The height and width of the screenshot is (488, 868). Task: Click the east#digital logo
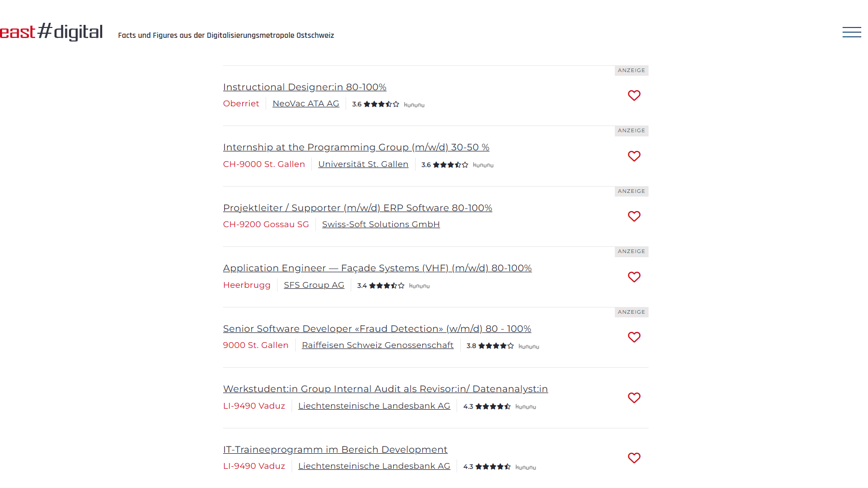pyautogui.click(x=51, y=32)
